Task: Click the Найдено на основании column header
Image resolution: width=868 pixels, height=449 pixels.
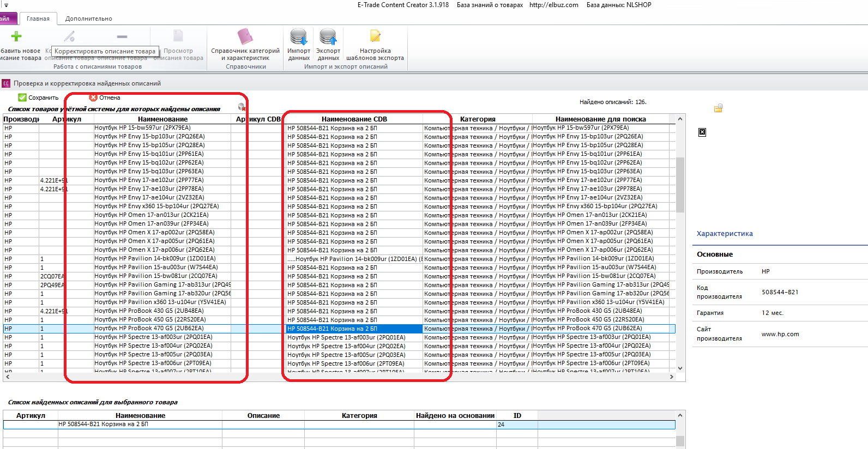Action: tap(455, 415)
